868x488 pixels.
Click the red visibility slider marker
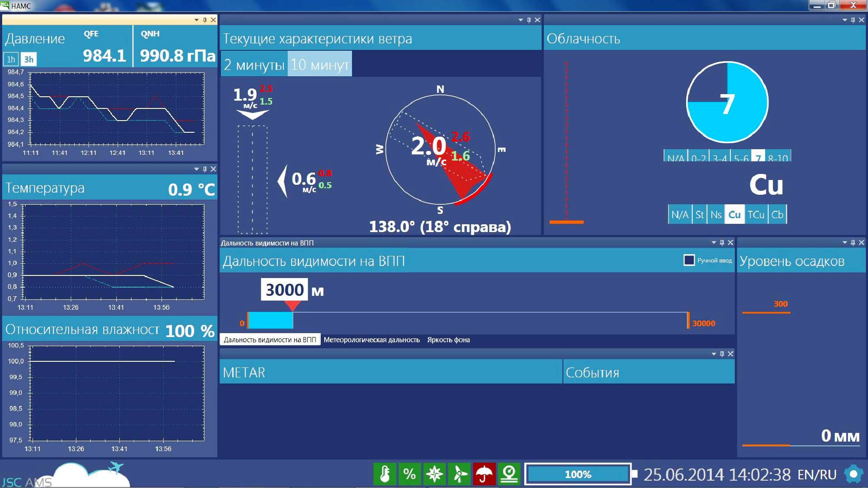pos(293,306)
